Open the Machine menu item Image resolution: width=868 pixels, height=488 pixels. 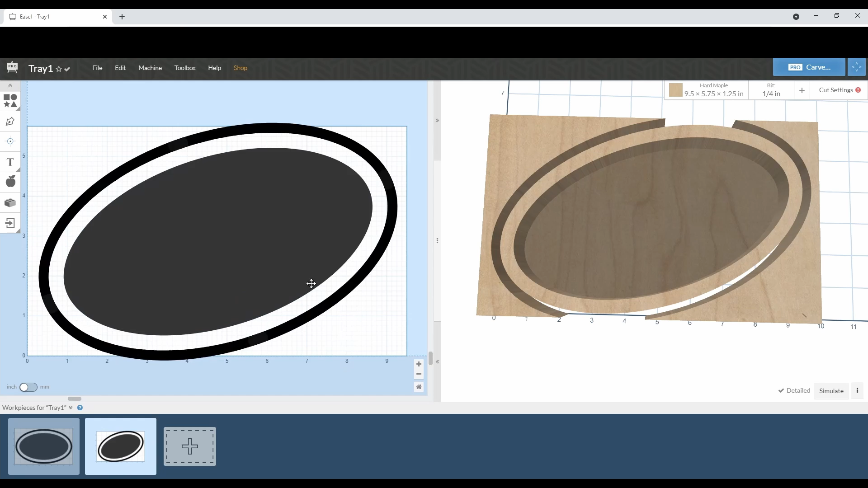point(150,67)
